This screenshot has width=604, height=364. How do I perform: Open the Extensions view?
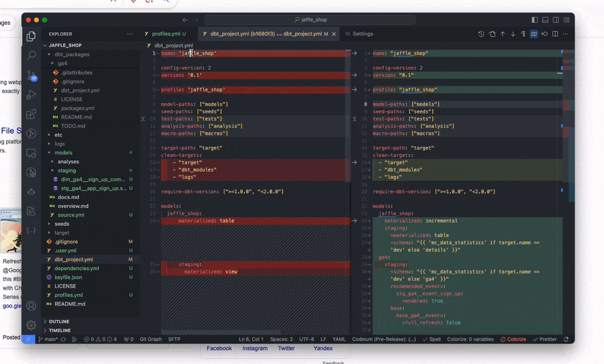[31, 114]
